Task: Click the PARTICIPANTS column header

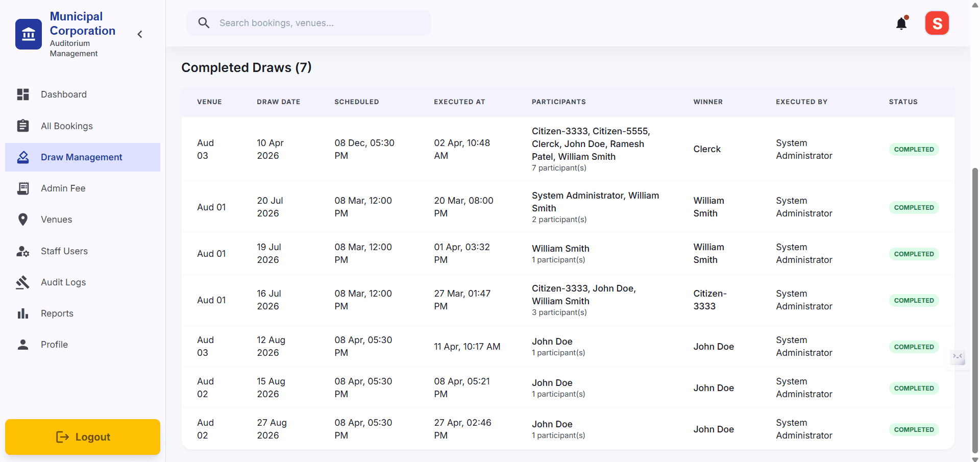Action: [x=559, y=102]
